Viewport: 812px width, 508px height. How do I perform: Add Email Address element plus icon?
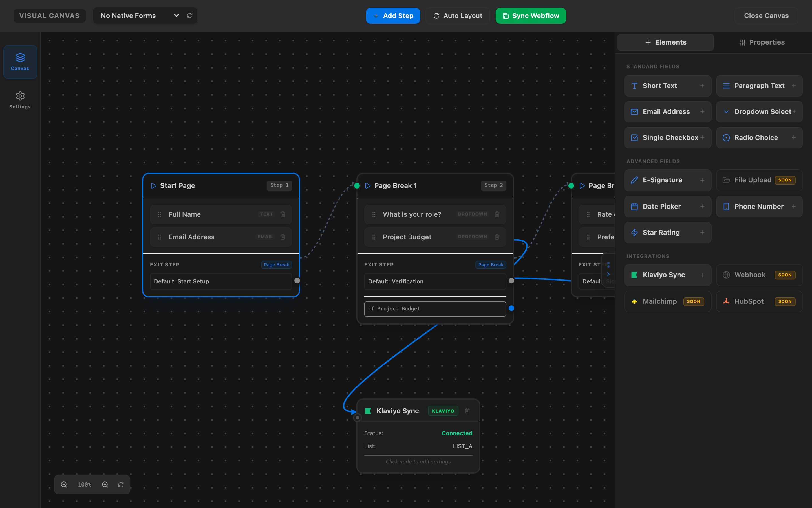702,111
